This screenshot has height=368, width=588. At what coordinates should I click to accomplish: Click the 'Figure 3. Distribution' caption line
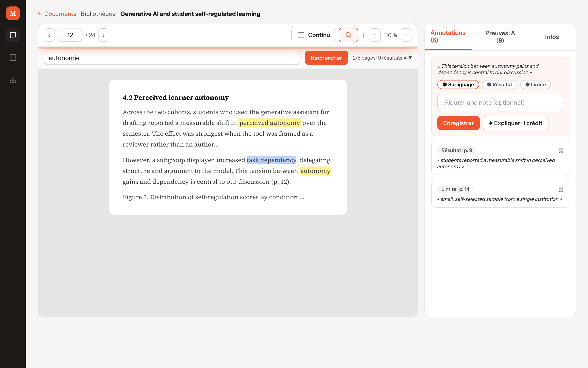pyautogui.click(x=213, y=197)
